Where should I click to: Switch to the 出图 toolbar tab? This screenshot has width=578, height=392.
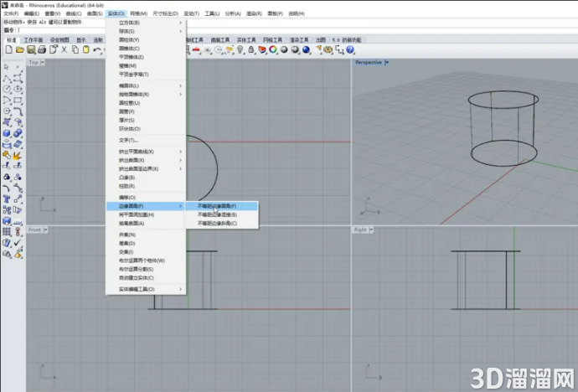pyautogui.click(x=321, y=40)
